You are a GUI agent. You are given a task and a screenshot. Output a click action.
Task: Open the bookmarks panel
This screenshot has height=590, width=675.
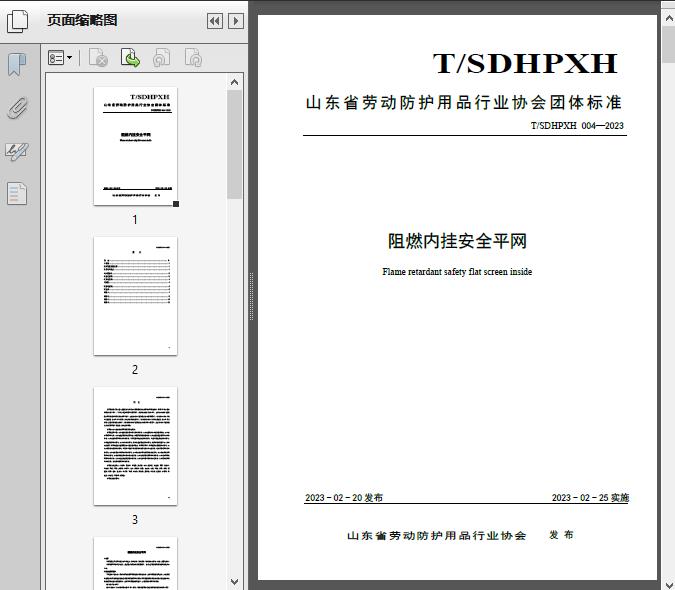point(17,65)
